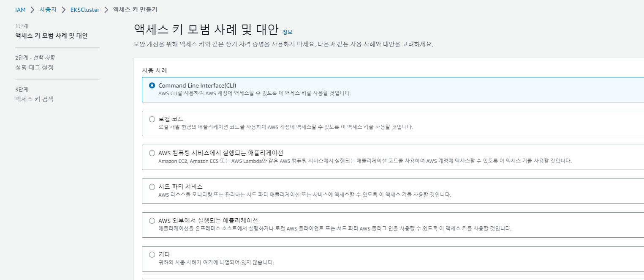Select AWS 외부에서 실행되는 애플리케이션 option

coord(152,221)
